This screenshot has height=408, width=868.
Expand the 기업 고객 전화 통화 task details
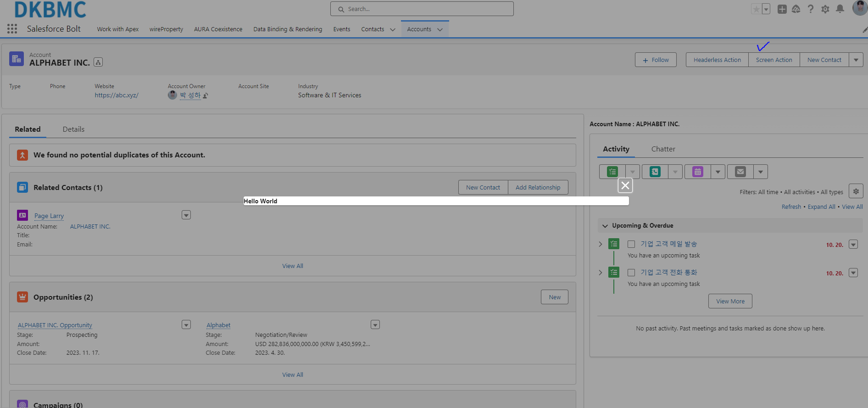601,272
